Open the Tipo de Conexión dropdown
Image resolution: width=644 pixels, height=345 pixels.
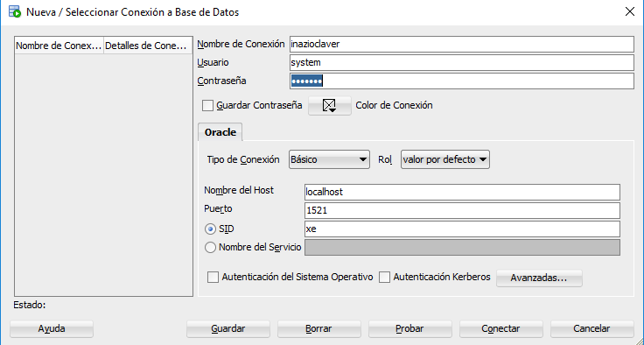pyautogui.click(x=329, y=159)
